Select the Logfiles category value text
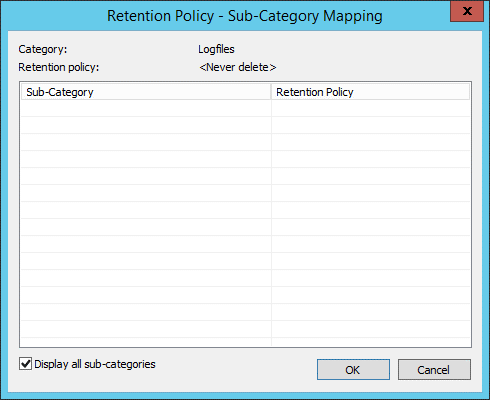Screen dimensions: 490x400 [216, 49]
